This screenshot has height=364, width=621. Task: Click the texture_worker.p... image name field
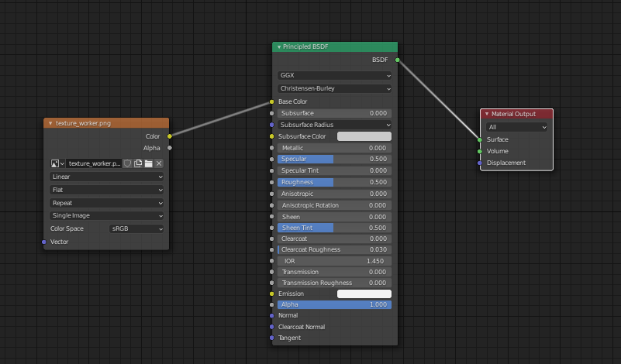(x=94, y=163)
